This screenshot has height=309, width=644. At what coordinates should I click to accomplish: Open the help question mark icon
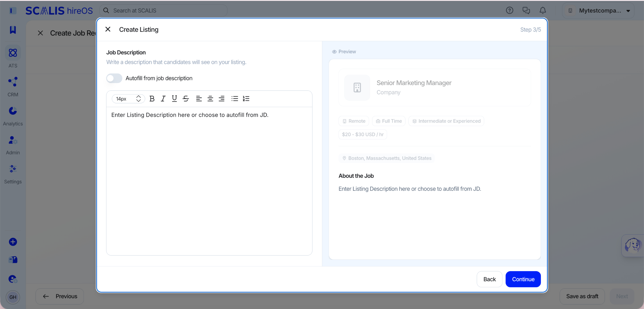pyautogui.click(x=510, y=10)
